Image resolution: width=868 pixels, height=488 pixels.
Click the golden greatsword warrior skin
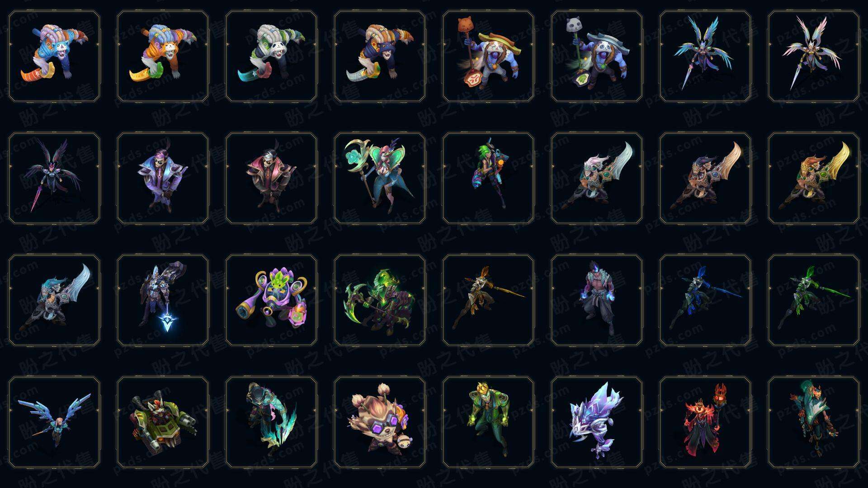tap(814, 178)
